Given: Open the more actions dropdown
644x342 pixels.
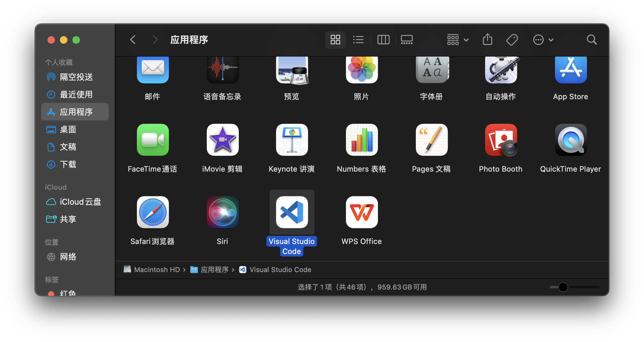Looking at the screenshot, I should tap(543, 40).
